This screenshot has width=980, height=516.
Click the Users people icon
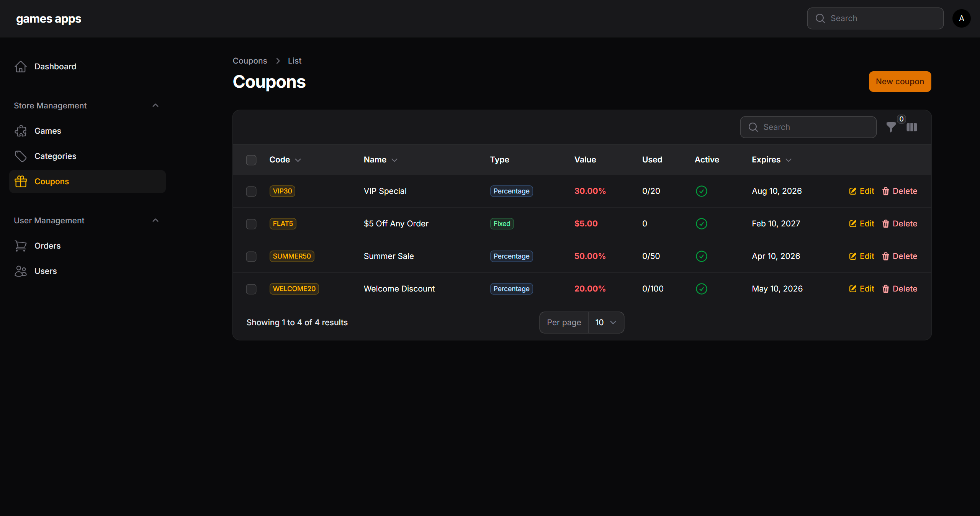tap(21, 271)
